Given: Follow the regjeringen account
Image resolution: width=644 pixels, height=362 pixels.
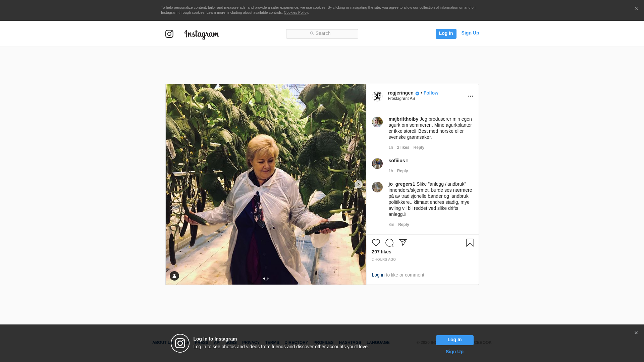Looking at the screenshot, I should [431, 93].
